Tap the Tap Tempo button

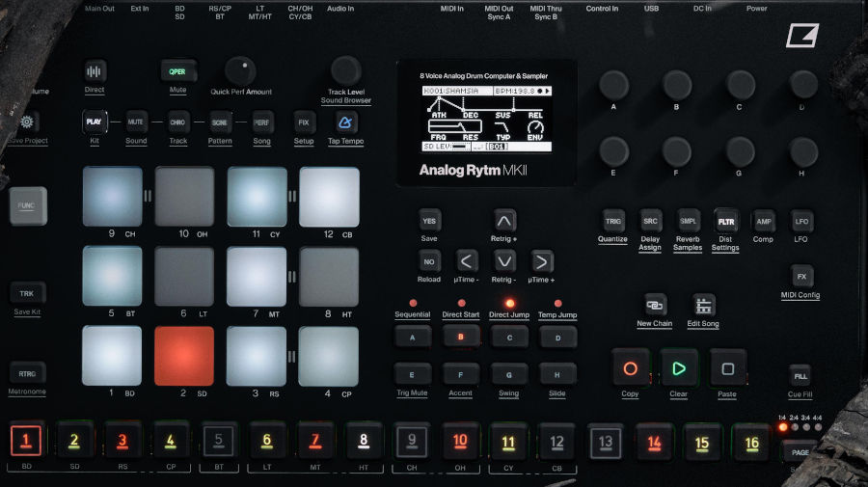pyautogui.click(x=345, y=122)
